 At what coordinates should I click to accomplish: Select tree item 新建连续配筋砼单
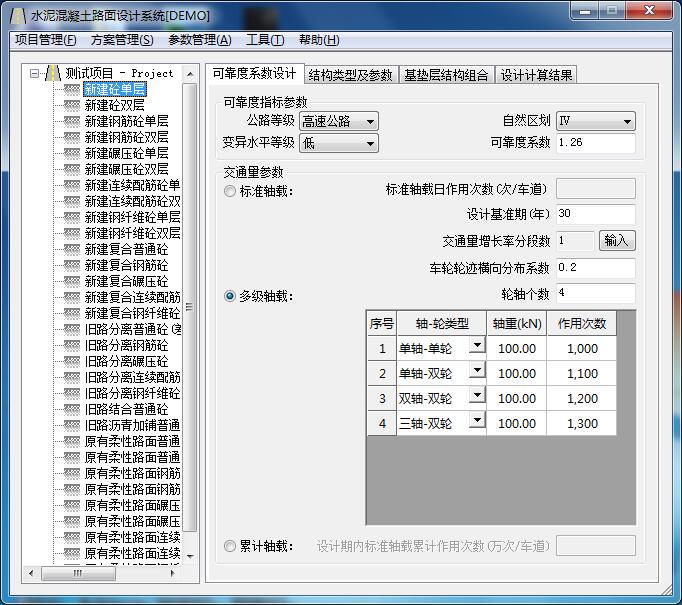[133, 185]
